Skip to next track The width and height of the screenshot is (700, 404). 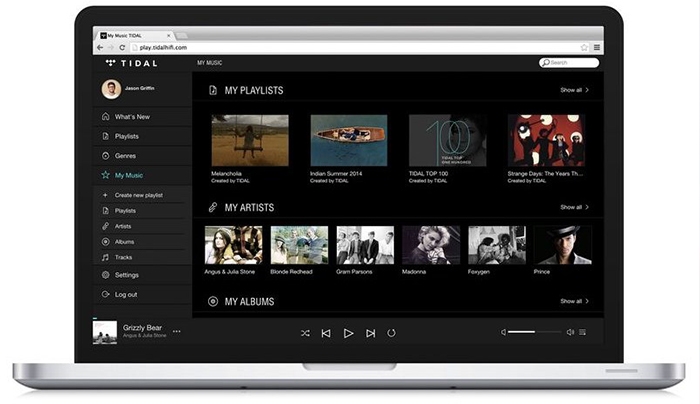pos(370,333)
